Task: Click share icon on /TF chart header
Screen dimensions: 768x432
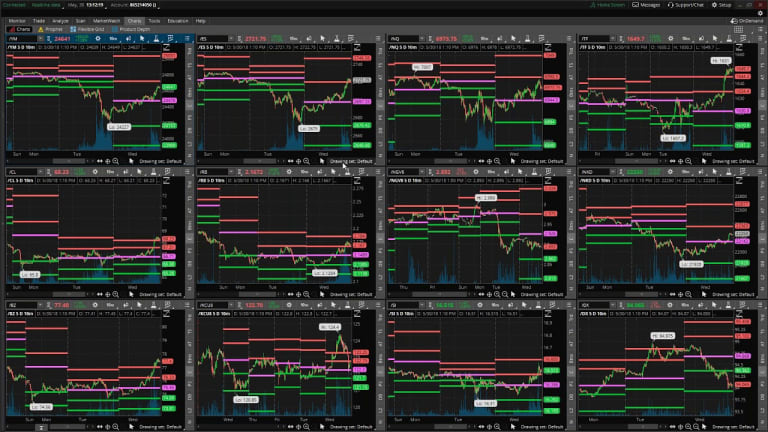Action: click(701, 38)
